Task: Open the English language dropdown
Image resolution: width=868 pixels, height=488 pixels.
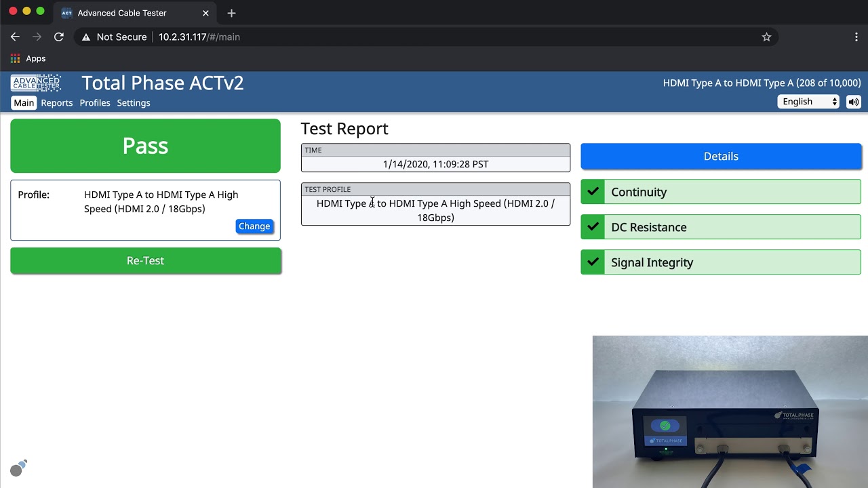Action: pyautogui.click(x=808, y=102)
